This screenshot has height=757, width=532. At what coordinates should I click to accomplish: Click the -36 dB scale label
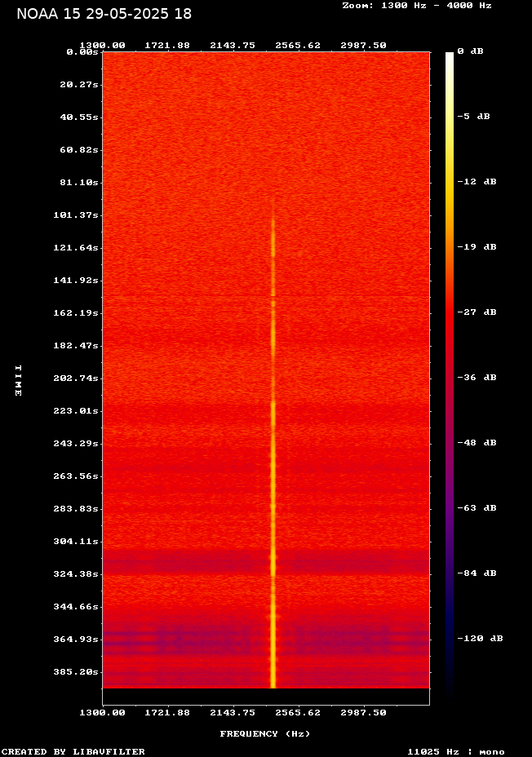477,377
